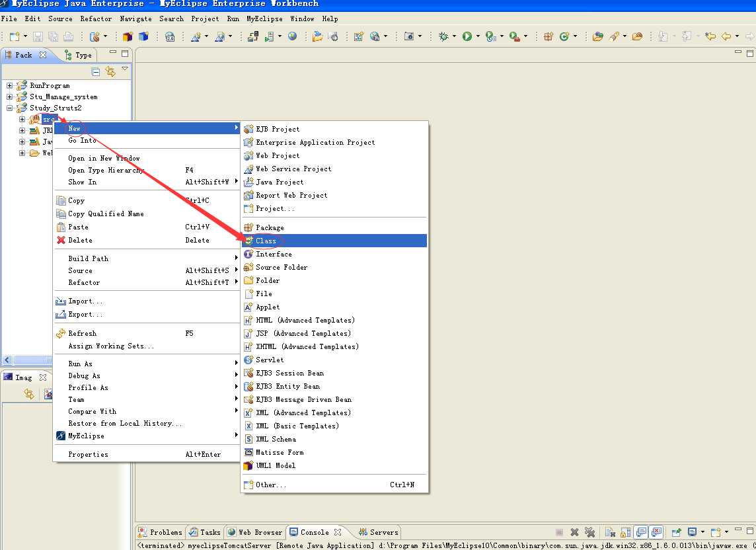Select Copy Qualified Name in context menu
The image size is (756, 550).
pyautogui.click(x=147, y=214)
